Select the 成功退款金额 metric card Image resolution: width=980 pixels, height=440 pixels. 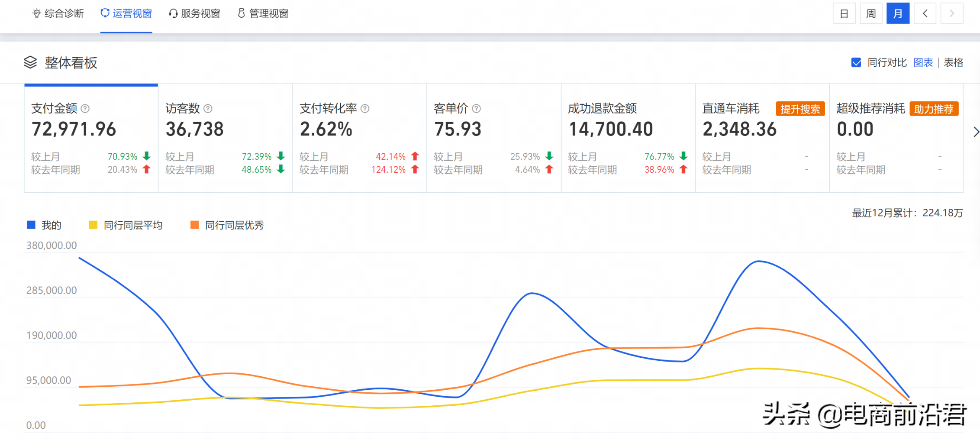[x=628, y=138]
